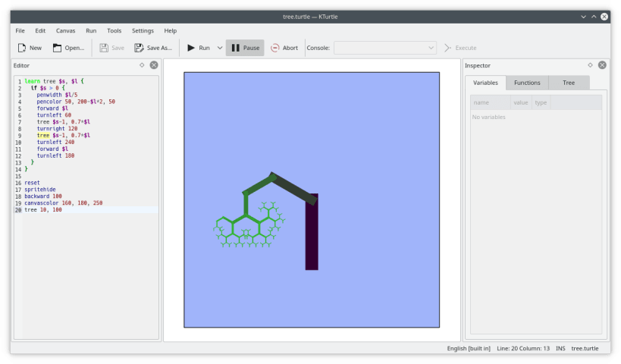
Task: Click code line 'learn tree $s, $l {'
Action: (x=55, y=81)
